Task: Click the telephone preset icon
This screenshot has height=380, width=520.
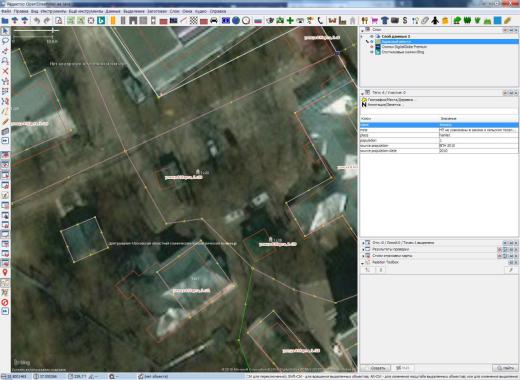Action: (x=320, y=20)
